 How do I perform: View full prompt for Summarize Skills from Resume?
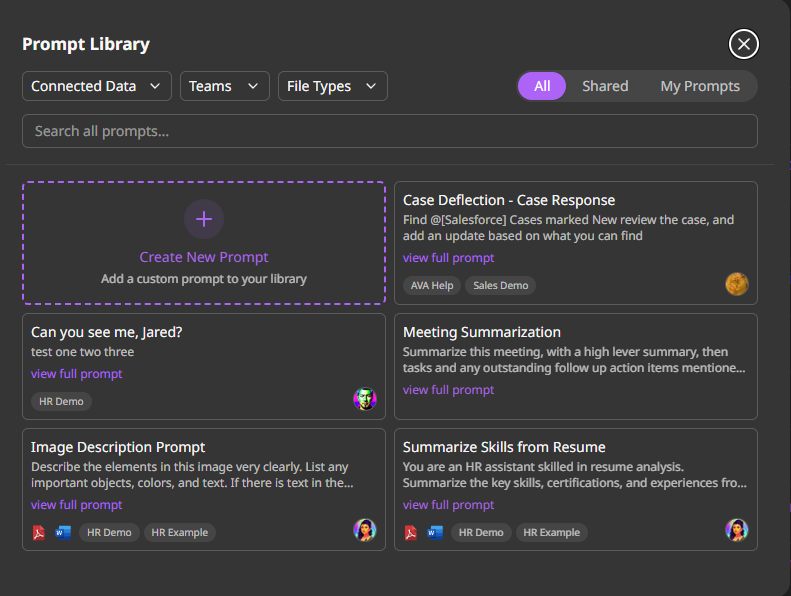pos(448,505)
